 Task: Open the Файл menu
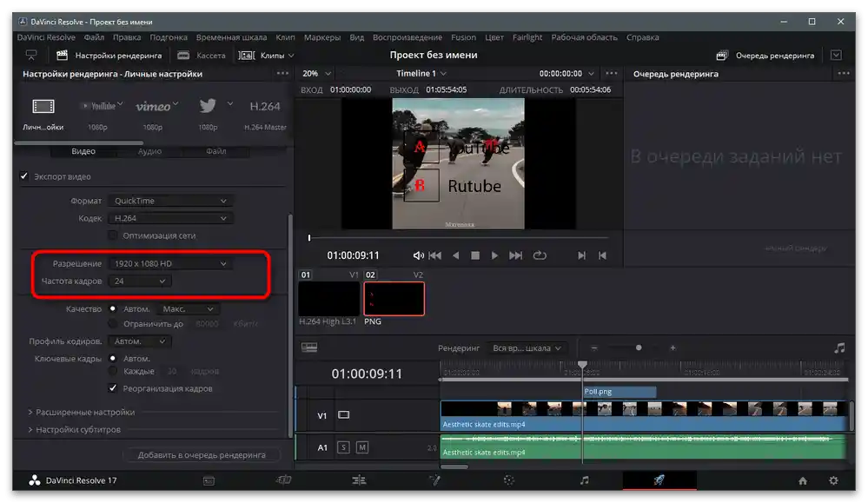94,37
